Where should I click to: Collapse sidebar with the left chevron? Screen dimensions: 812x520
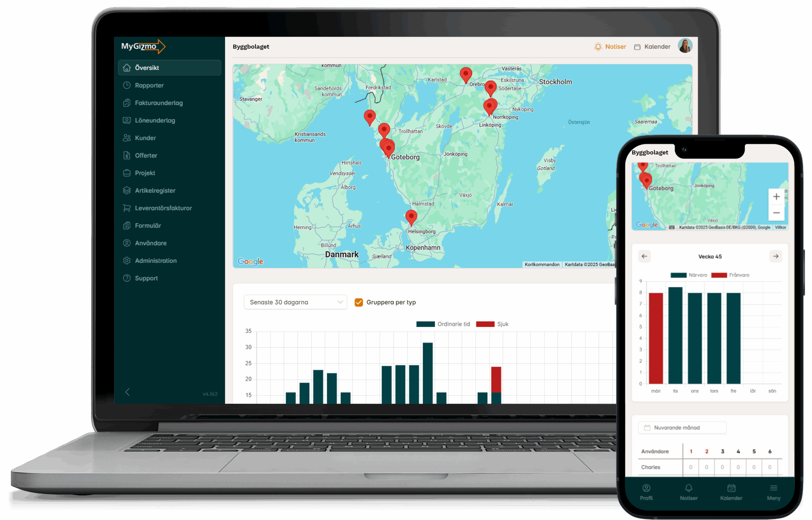pyautogui.click(x=127, y=392)
